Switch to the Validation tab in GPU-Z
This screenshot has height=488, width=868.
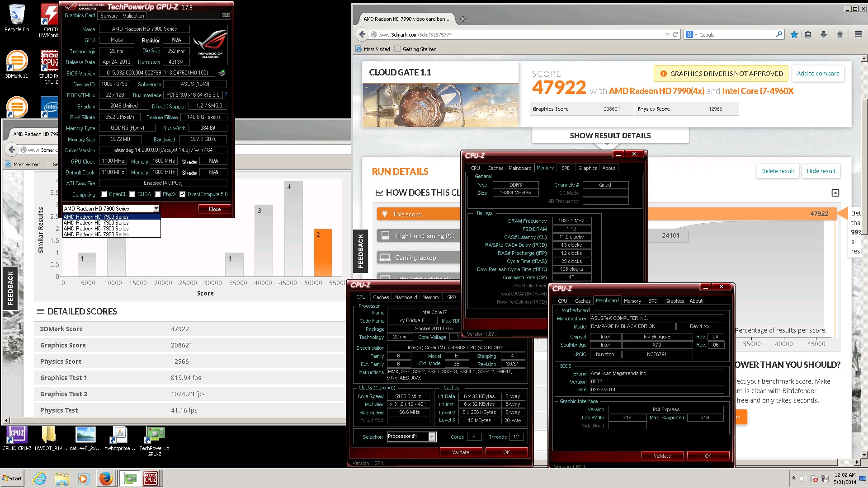click(x=133, y=15)
